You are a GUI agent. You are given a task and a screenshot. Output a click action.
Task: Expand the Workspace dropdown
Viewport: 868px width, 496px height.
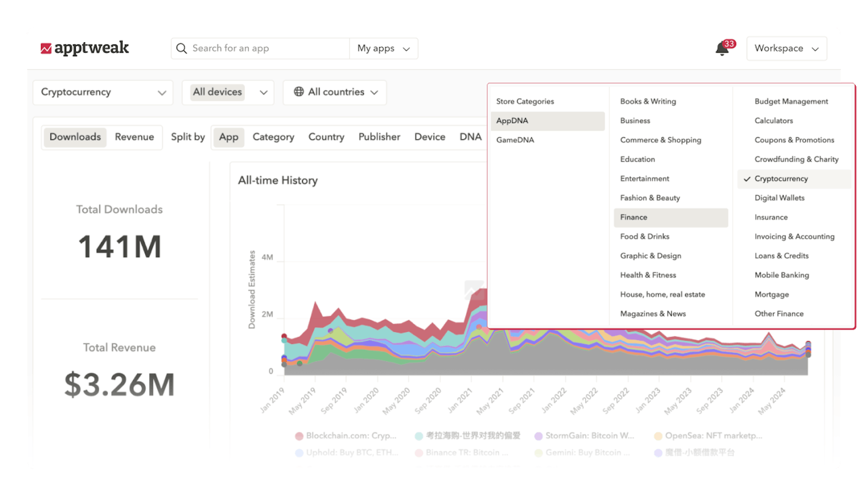(x=786, y=48)
